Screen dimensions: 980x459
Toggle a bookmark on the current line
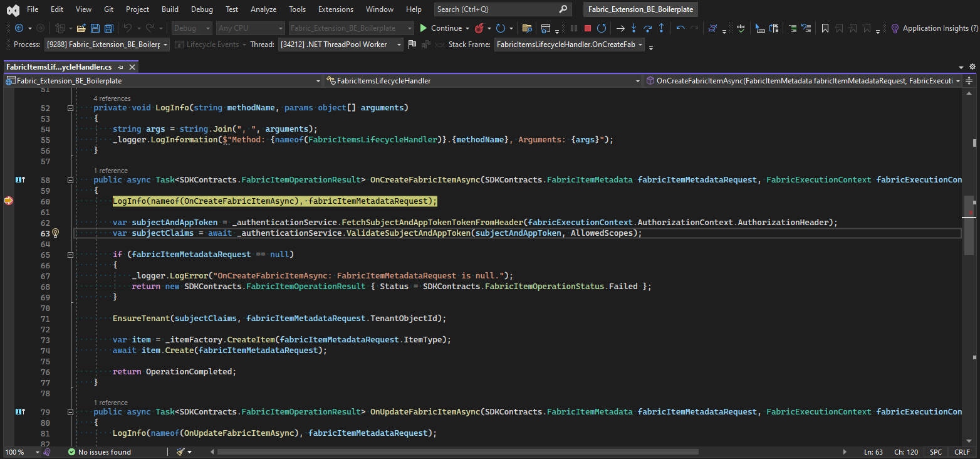(x=824, y=28)
